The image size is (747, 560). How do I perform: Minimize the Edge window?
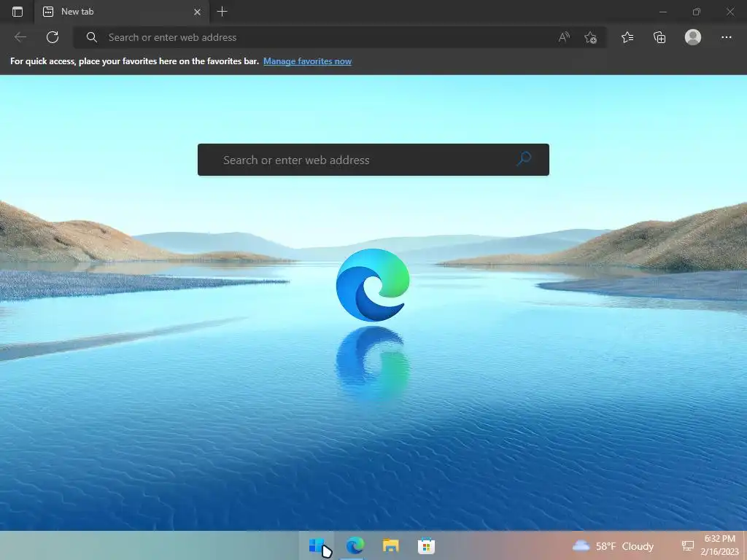[x=662, y=12]
